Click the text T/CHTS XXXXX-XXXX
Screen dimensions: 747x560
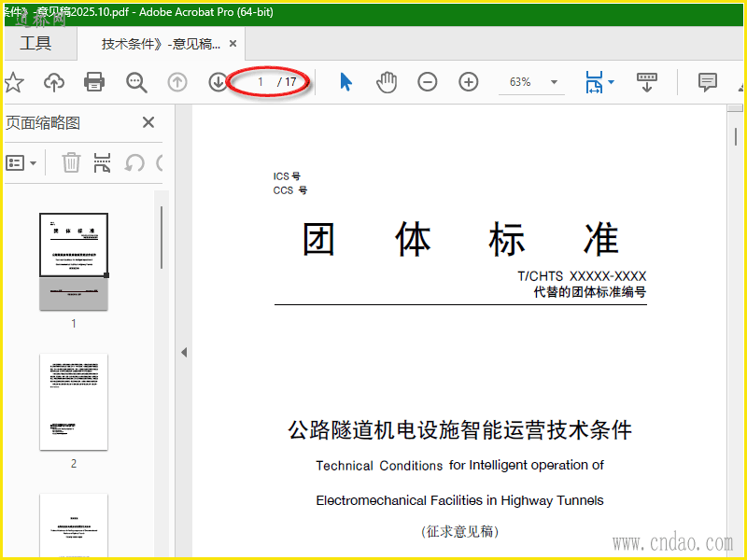[x=582, y=276]
